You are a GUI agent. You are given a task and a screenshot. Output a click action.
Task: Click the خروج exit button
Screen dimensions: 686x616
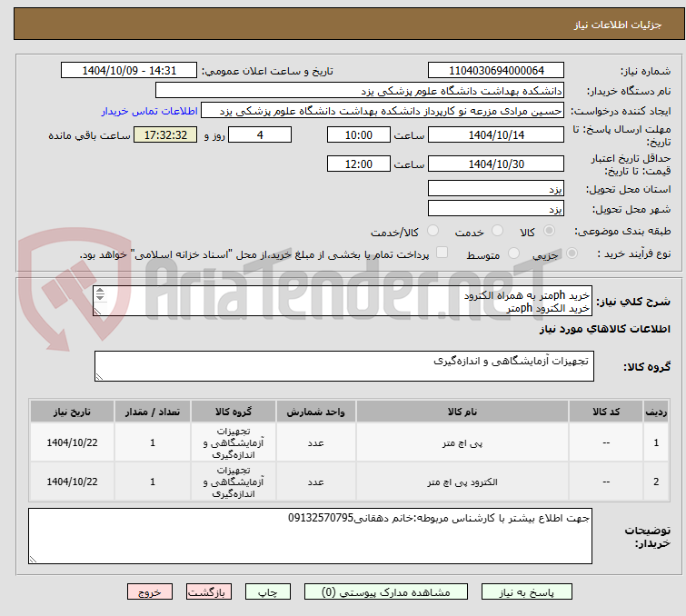tap(150, 592)
